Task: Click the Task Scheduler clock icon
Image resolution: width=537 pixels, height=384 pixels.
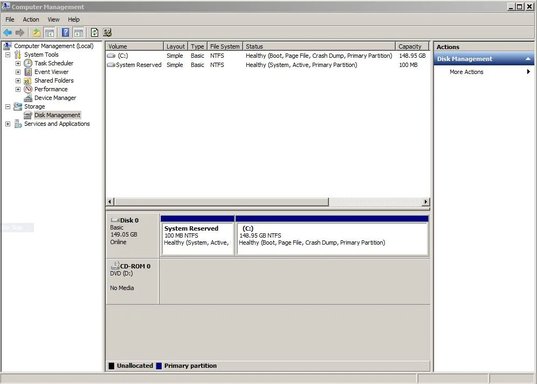Action: click(28, 63)
